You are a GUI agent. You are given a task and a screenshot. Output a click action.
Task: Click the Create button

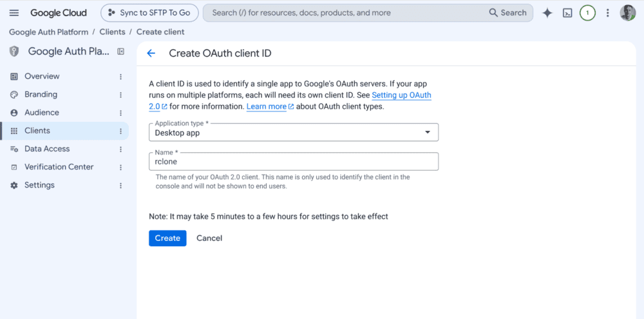pos(167,238)
